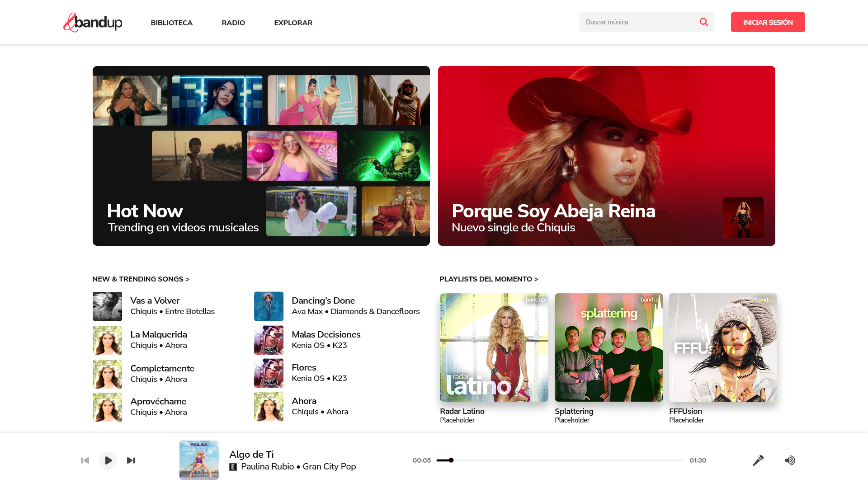
Task: Select the song Dancing's Done
Action: [x=337, y=306]
